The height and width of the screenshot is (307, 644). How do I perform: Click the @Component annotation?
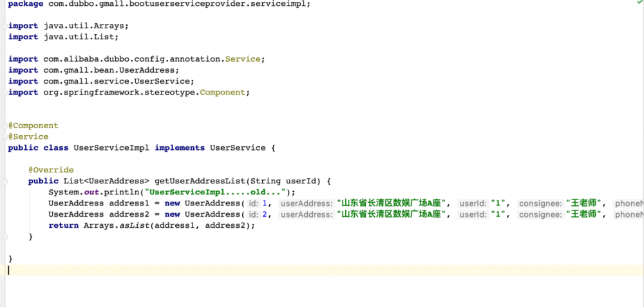coord(33,126)
